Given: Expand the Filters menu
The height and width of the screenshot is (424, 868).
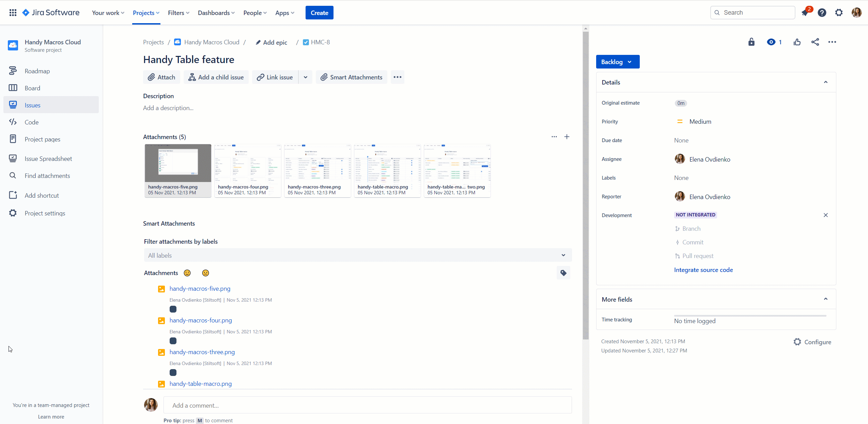Looking at the screenshot, I should pos(179,13).
